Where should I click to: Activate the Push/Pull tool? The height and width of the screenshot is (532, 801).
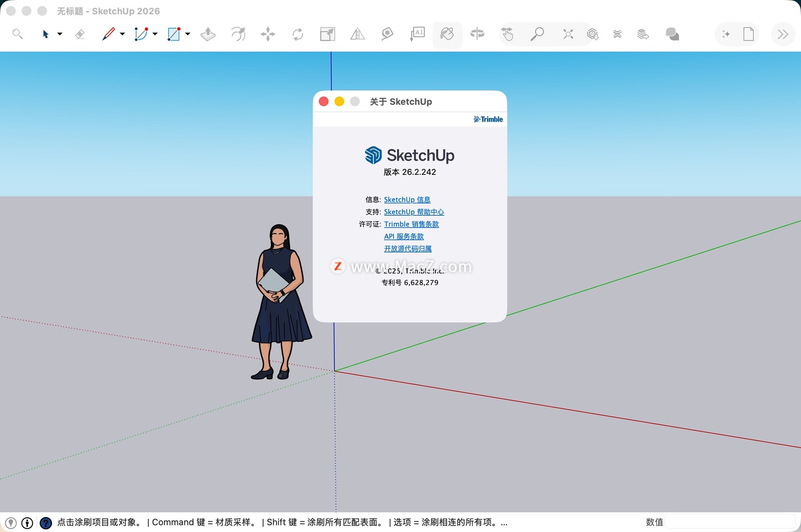(x=208, y=34)
